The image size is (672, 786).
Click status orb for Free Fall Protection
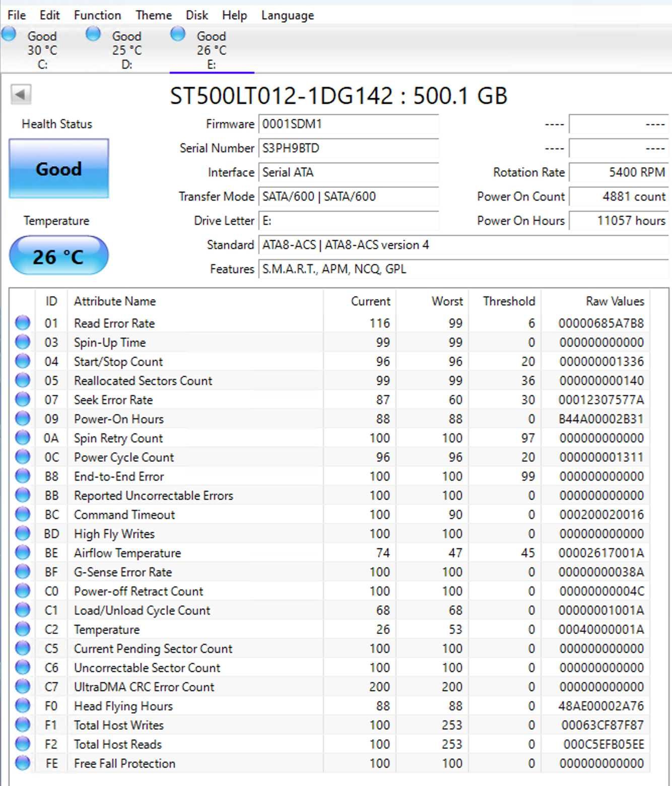[x=23, y=763]
